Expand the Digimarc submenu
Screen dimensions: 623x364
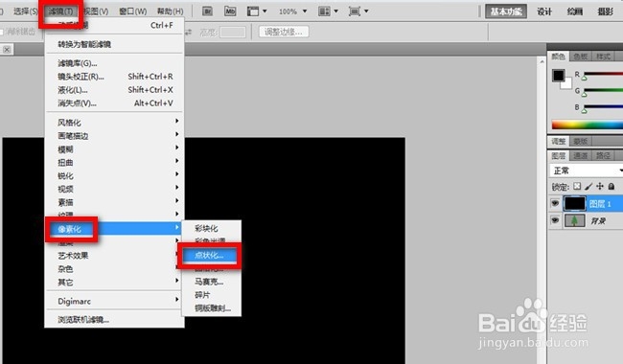point(114,301)
